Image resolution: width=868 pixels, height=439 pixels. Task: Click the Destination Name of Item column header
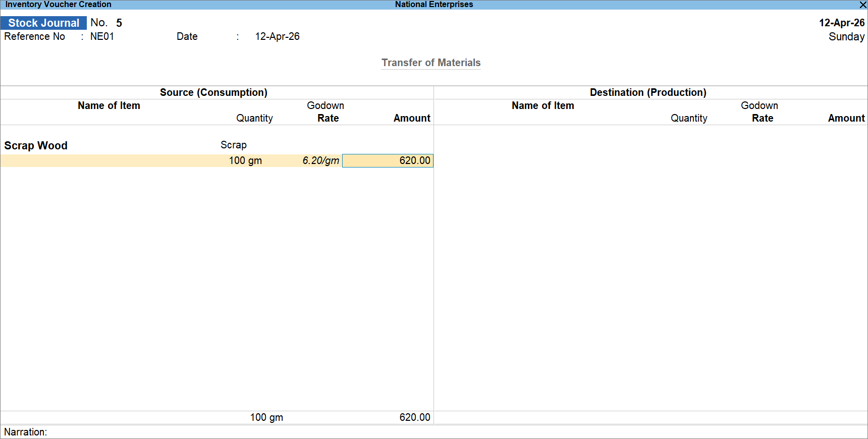coord(543,105)
